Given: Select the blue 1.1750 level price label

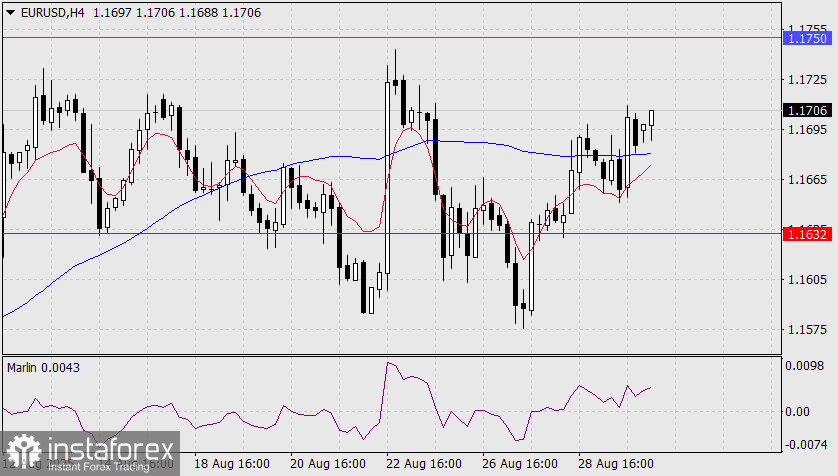Looking at the screenshot, I should coord(808,38).
